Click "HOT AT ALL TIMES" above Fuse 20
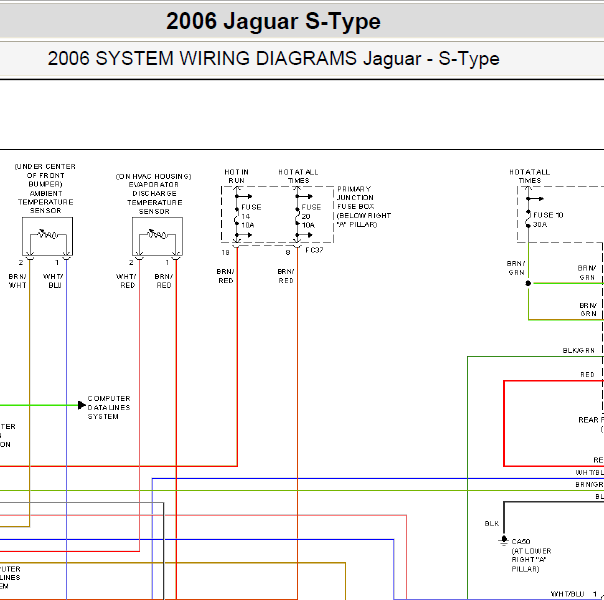Viewport: 604px width, 600px height. click(x=298, y=176)
